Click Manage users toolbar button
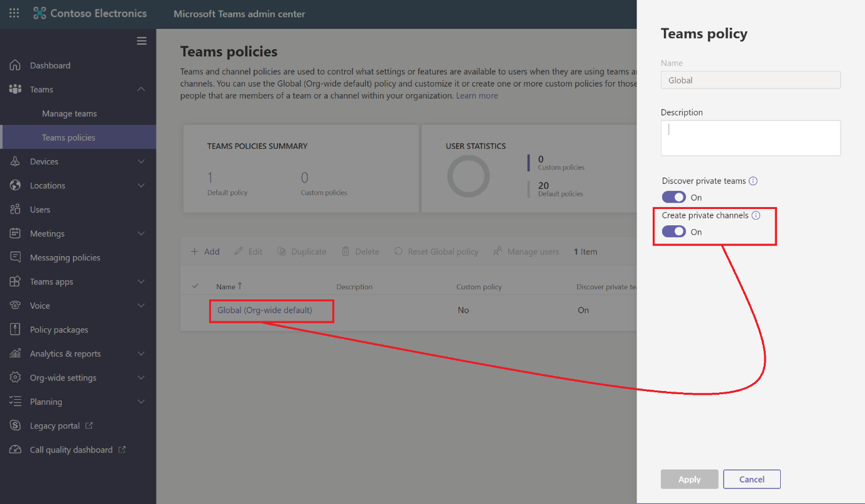 (x=526, y=252)
